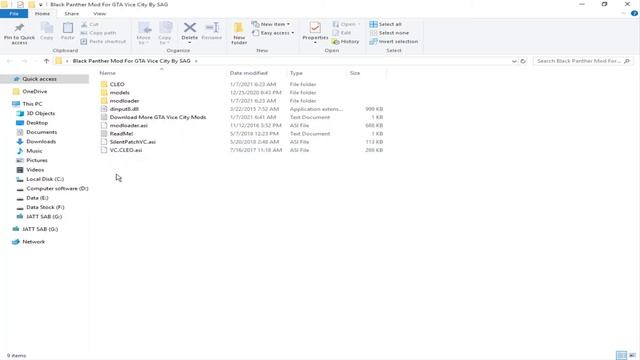This screenshot has width=640, height=360.
Task: Refresh the folder view
Action: pos(523,61)
